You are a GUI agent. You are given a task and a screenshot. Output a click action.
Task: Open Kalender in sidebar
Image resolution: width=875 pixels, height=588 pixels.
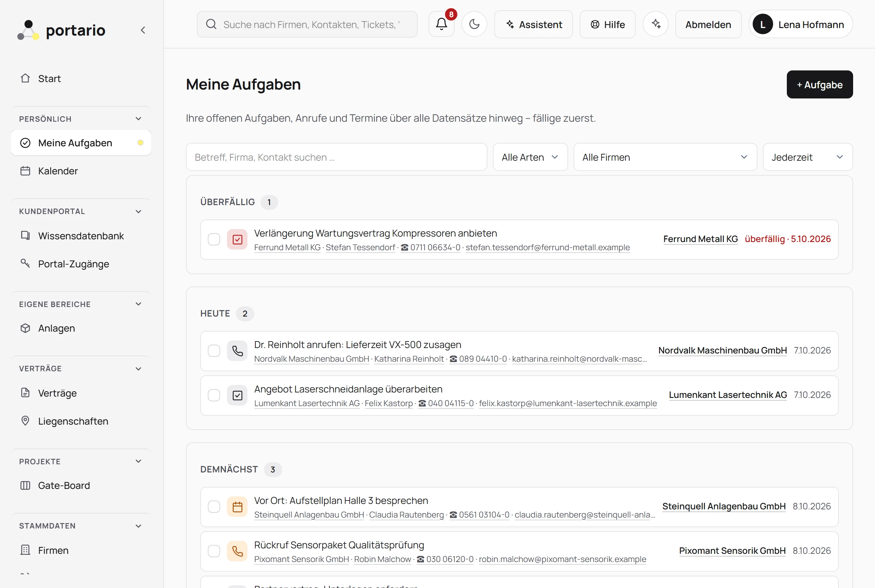tap(81, 171)
